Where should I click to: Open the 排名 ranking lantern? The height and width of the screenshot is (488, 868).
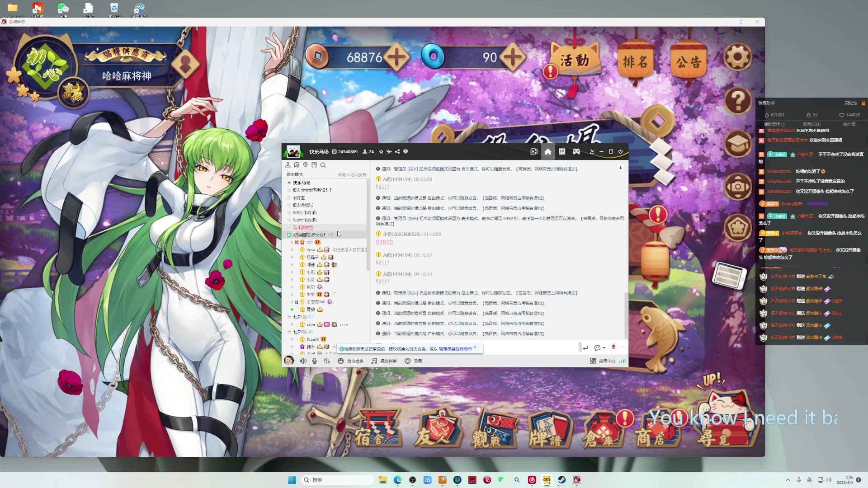coord(635,62)
